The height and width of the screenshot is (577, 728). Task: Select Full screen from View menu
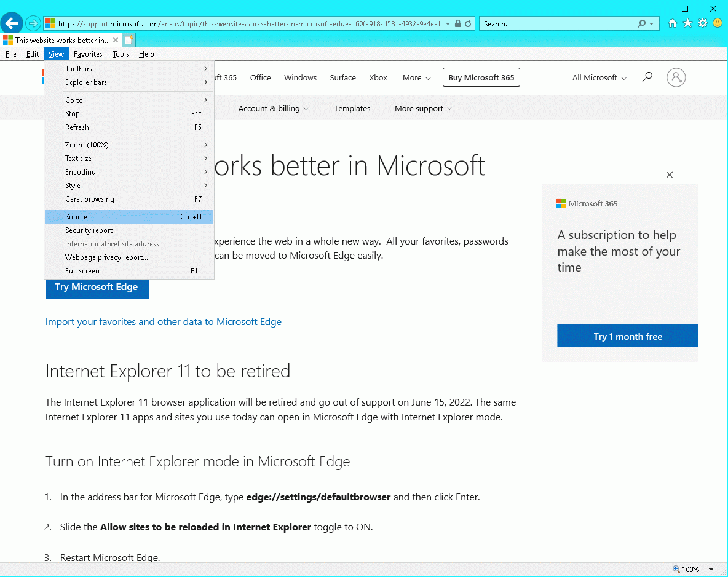(129, 270)
